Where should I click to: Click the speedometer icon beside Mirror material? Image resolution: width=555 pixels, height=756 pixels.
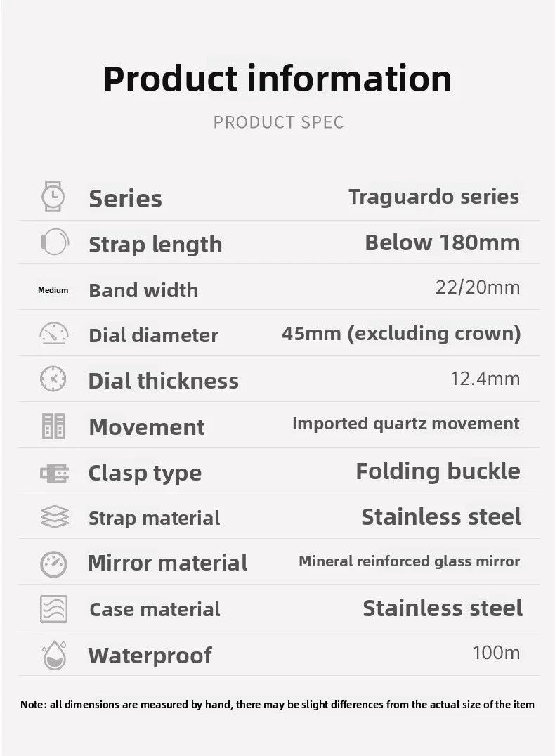(53, 564)
